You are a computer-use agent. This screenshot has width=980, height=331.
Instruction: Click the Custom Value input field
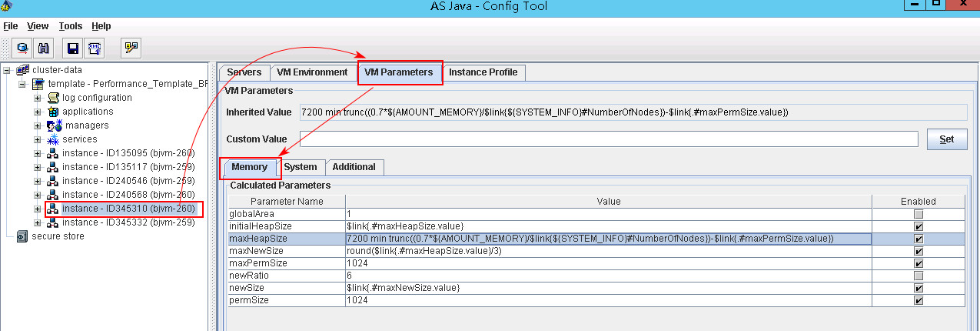(609, 139)
